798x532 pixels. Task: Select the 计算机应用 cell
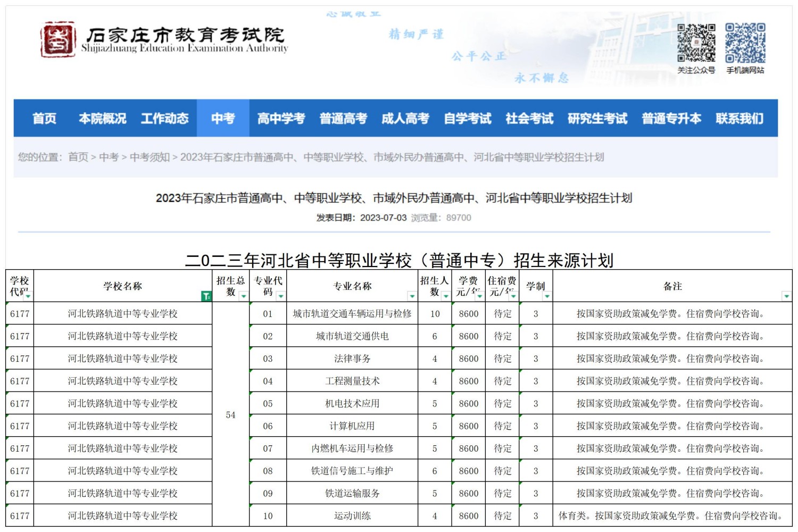(x=352, y=426)
